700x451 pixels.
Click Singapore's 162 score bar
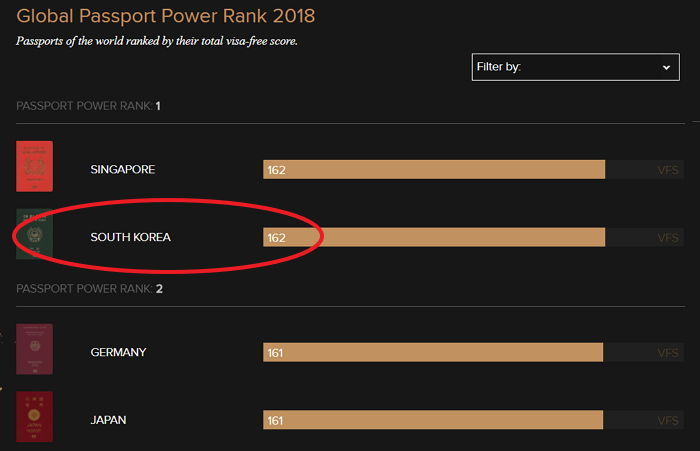click(434, 170)
